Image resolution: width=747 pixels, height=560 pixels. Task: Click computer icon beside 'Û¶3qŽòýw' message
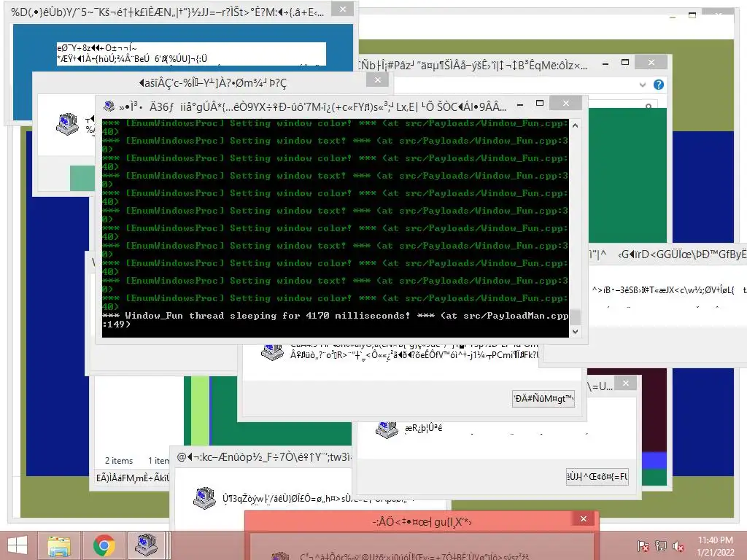tap(204, 497)
